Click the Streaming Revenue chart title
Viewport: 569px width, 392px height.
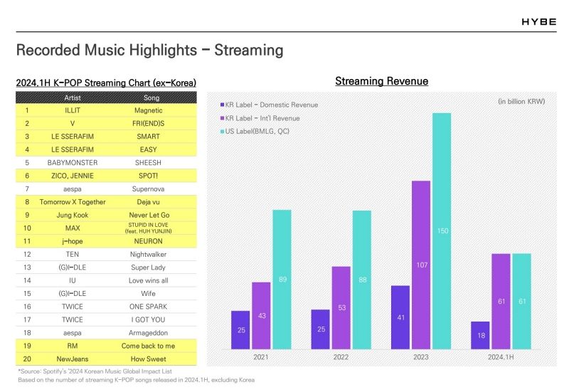(381, 81)
